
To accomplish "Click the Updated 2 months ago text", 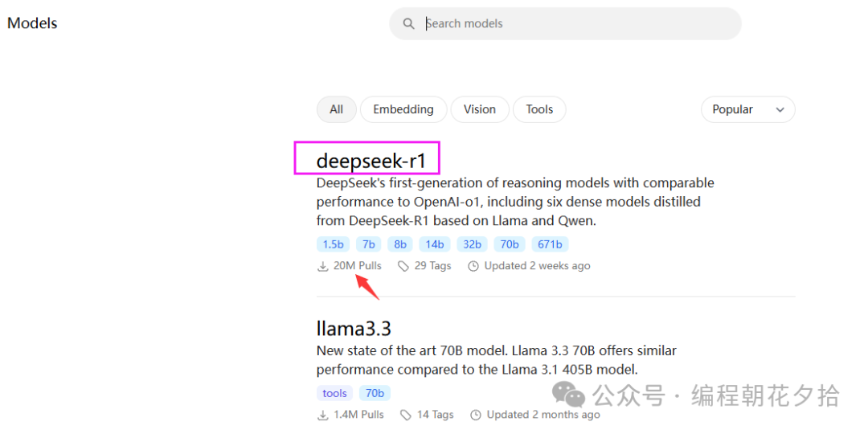I will pyautogui.click(x=543, y=415).
